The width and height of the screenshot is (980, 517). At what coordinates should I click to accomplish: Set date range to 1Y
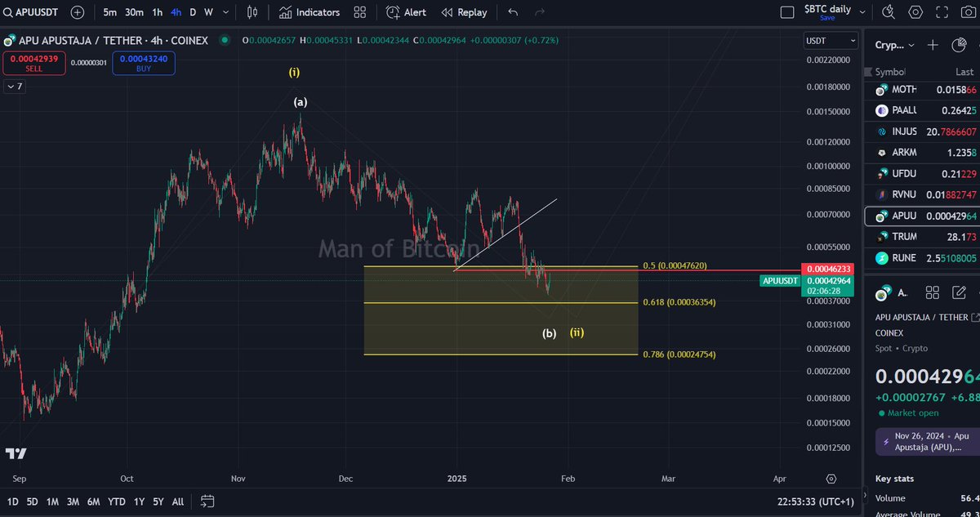click(139, 501)
